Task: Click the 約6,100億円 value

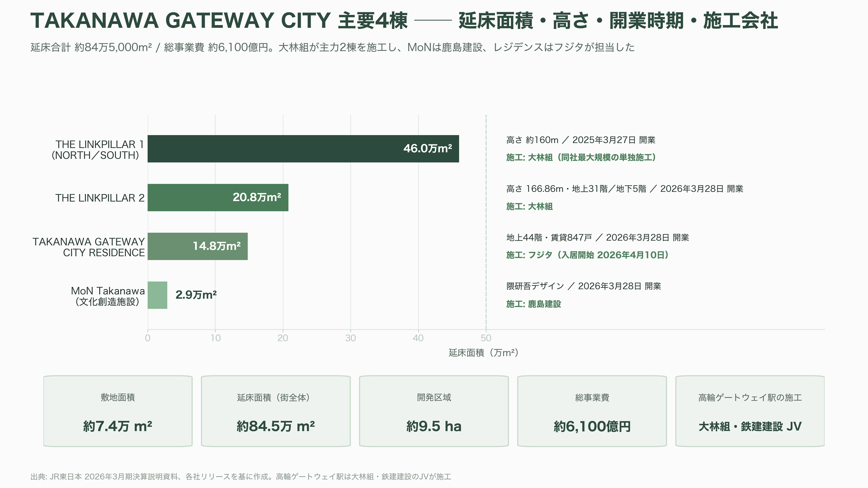Action: click(x=592, y=426)
